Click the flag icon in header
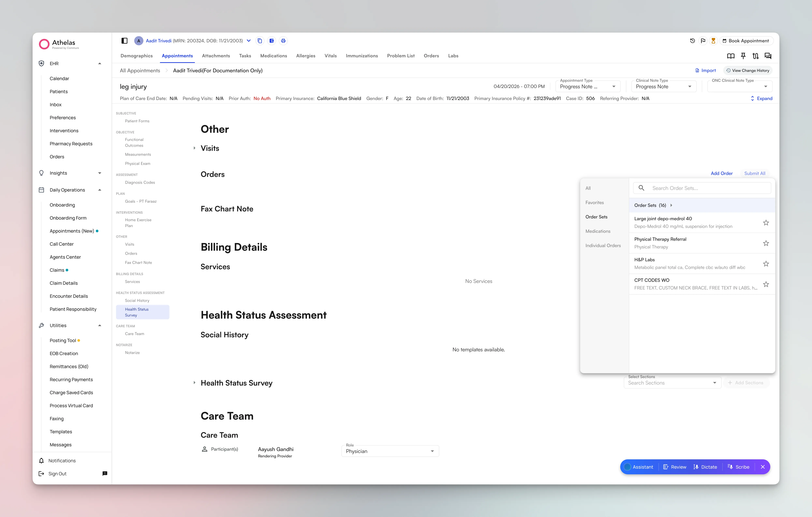The height and width of the screenshot is (517, 812). click(703, 41)
